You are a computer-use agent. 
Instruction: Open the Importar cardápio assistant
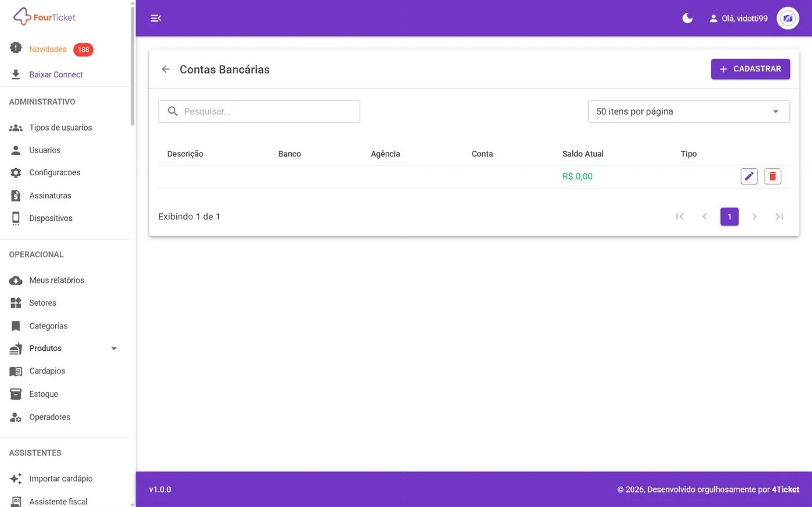(x=61, y=479)
